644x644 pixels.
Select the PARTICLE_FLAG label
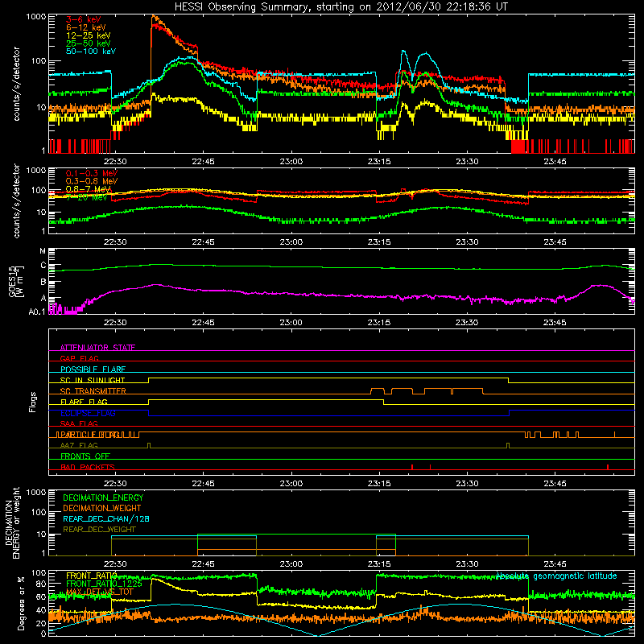pos(89,435)
